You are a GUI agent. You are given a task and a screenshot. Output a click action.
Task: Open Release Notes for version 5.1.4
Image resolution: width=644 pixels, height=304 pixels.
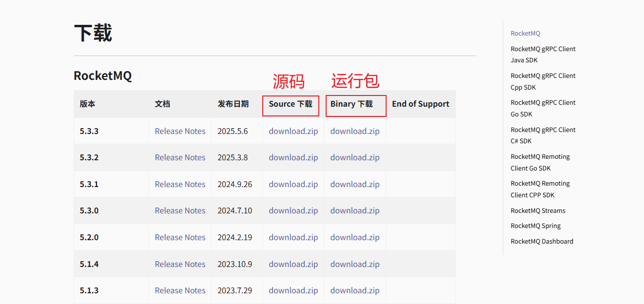tap(180, 264)
